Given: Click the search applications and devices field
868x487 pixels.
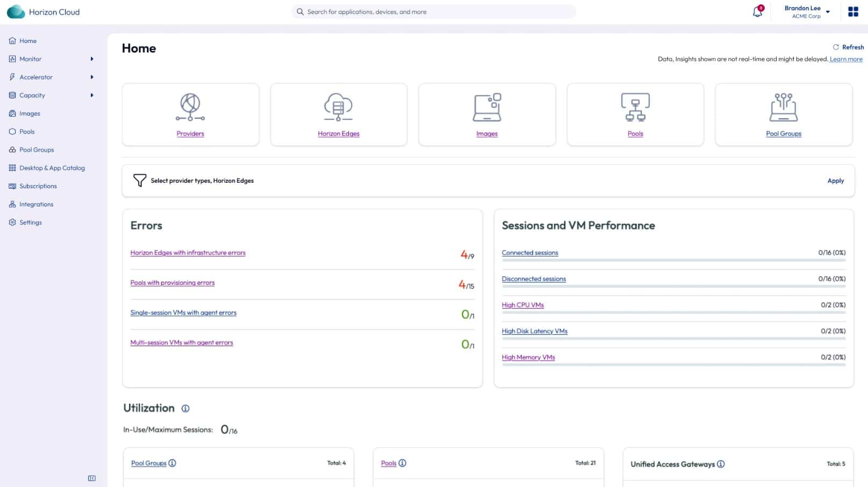Looking at the screenshot, I should pyautogui.click(x=434, y=12).
